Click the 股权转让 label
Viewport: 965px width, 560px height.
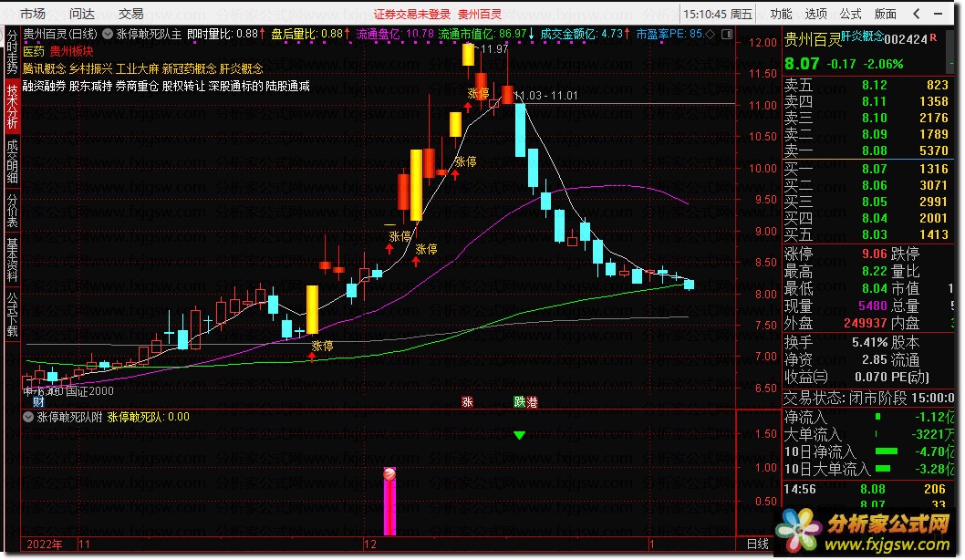pyautogui.click(x=184, y=86)
